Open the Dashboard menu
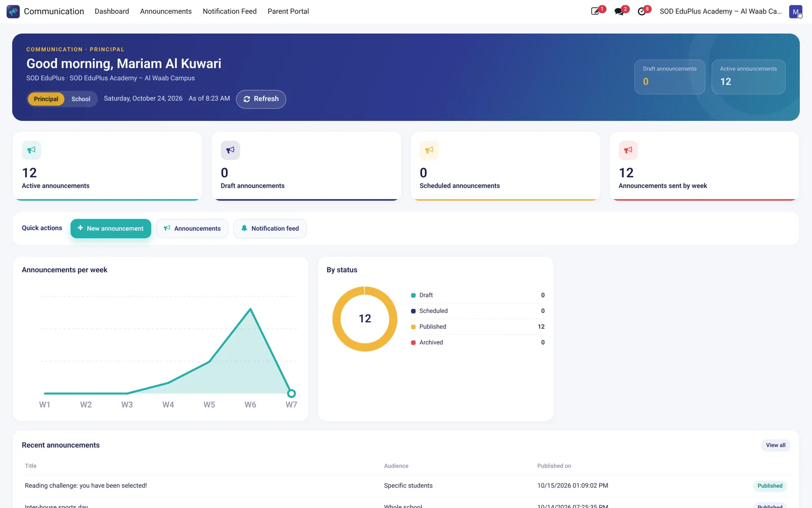Viewport: 812px width, 508px height. [112, 11]
